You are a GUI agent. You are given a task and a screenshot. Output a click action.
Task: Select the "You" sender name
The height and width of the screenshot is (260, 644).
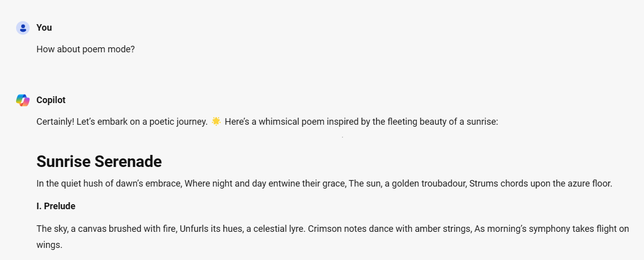pyautogui.click(x=44, y=28)
